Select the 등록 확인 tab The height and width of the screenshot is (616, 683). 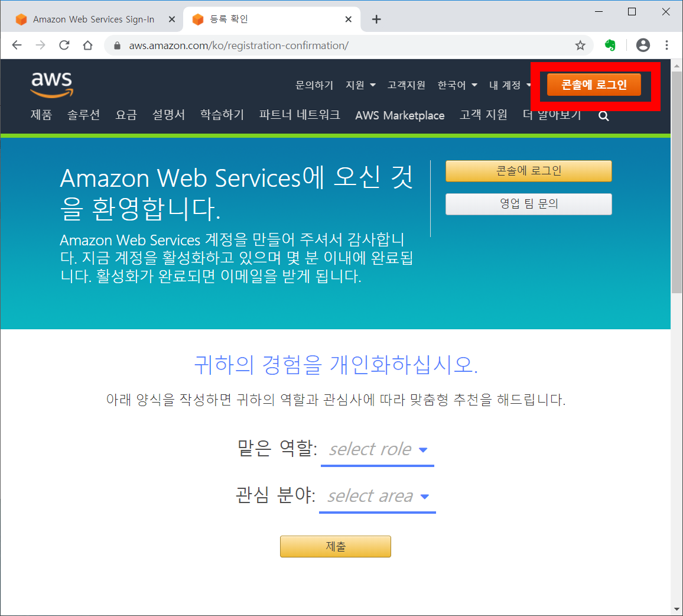271,19
